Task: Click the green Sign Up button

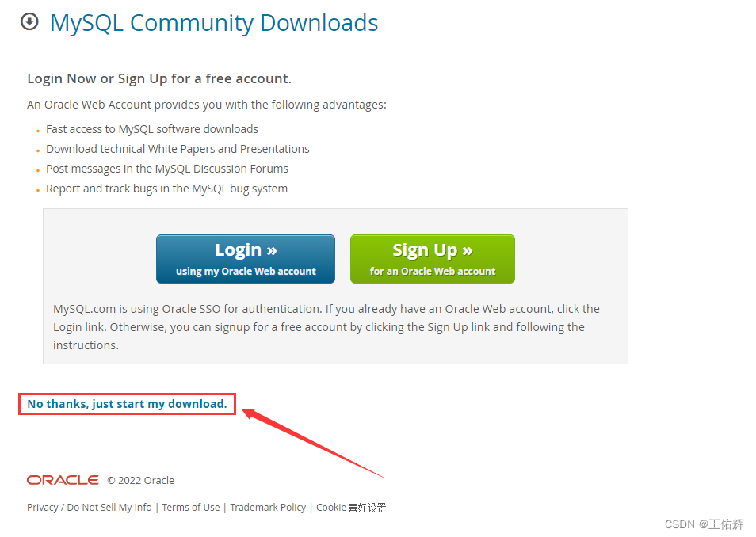Action: pyautogui.click(x=433, y=259)
